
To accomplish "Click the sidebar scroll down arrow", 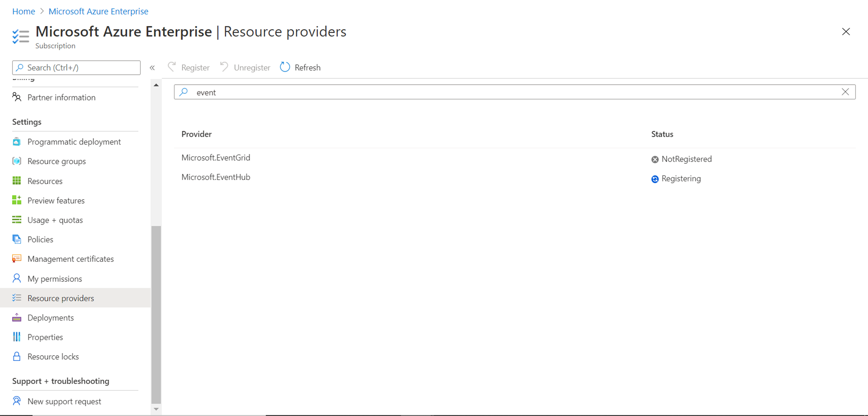I will 156,409.
